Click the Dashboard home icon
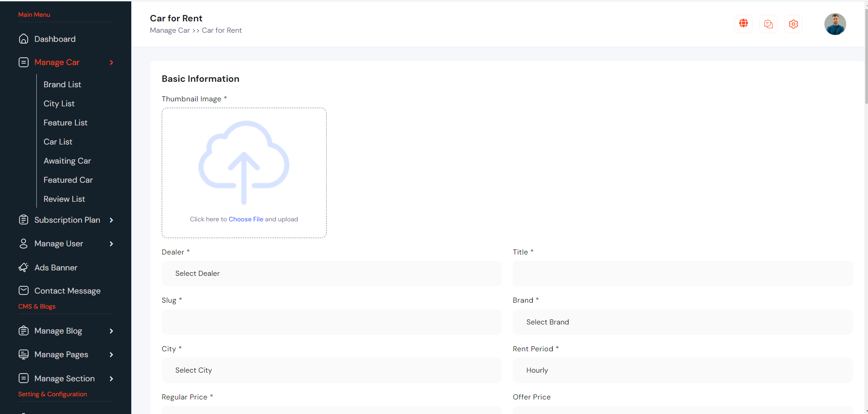Viewport: 868px width, 414px height. [24, 39]
